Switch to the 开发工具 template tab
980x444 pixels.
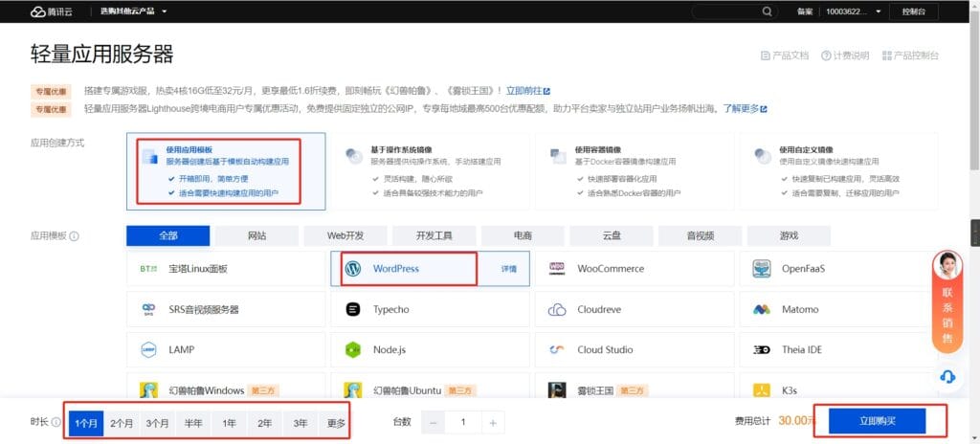pyautogui.click(x=434, y=235)
